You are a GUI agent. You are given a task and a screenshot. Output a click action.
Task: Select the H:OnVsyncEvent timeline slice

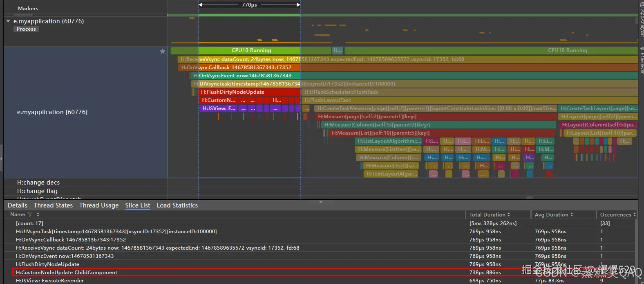(414, 76)
